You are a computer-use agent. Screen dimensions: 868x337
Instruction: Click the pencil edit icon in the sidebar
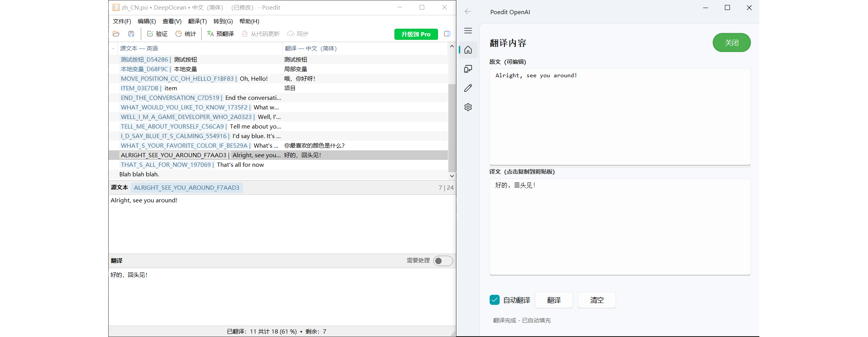[x=468, y=88]
